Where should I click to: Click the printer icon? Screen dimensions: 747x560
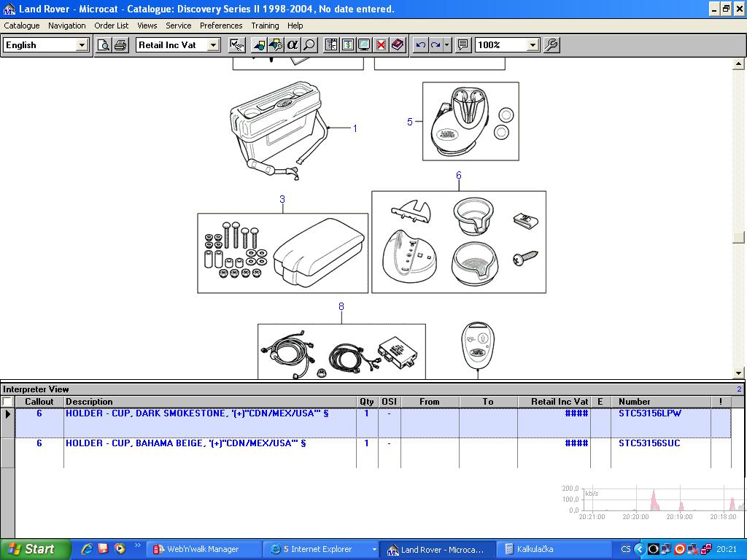point(120,45)
